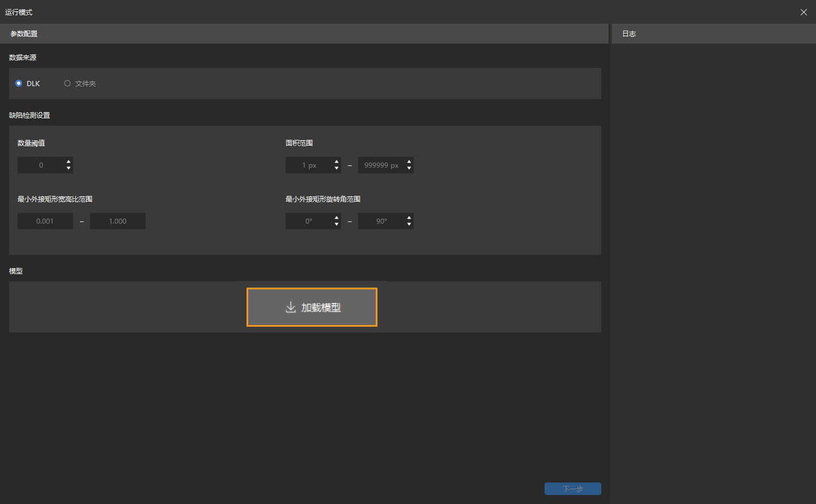Click the 加载模型 load model button
The height and width of the screenshot is (504, 816).
pos(312,307)
